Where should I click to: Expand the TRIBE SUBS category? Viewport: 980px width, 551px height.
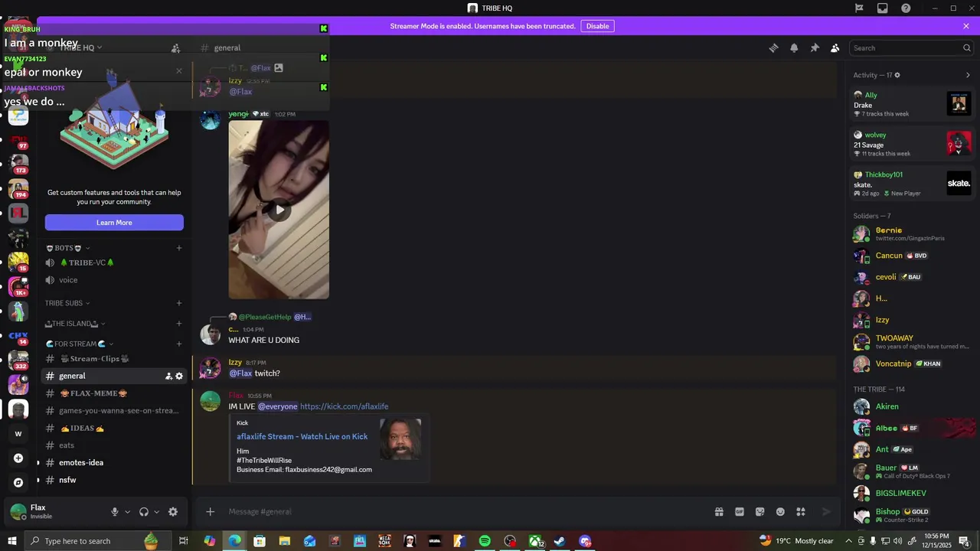click(67, 303)
